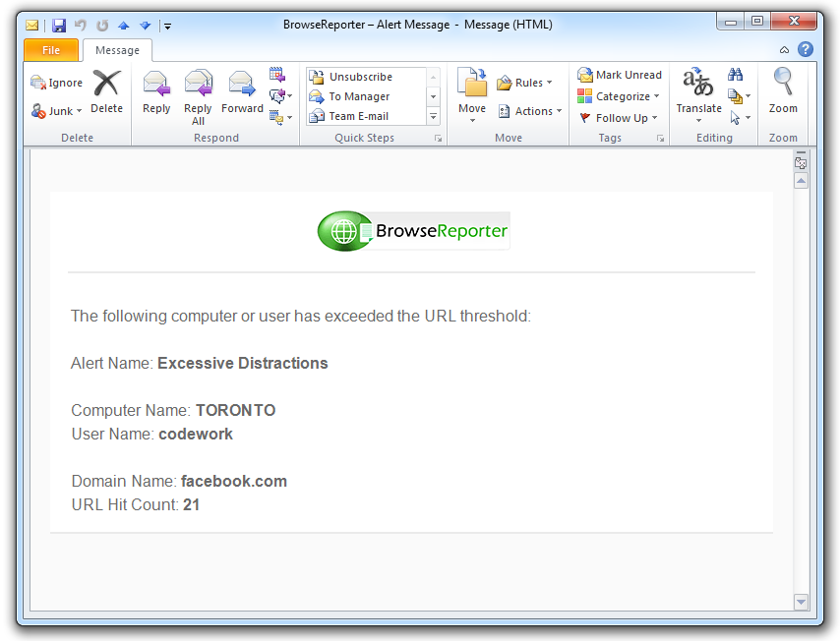
Task: Click the Undo arrow in title bar
Action: coord(81,26)
